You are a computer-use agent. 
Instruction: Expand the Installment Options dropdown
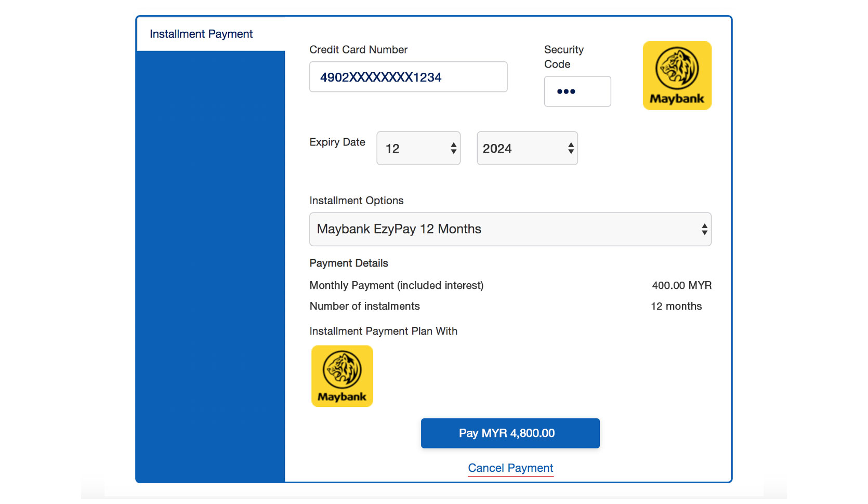point(510,229)
